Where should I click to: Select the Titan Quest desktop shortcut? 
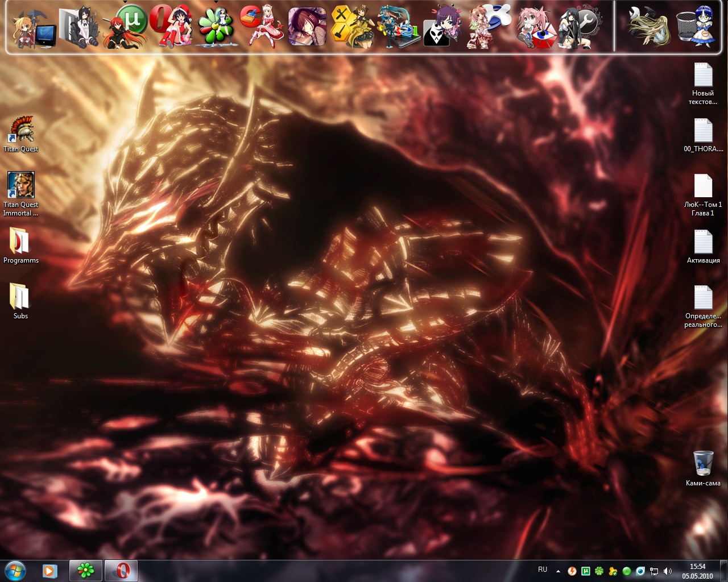[x=21, y=134]
